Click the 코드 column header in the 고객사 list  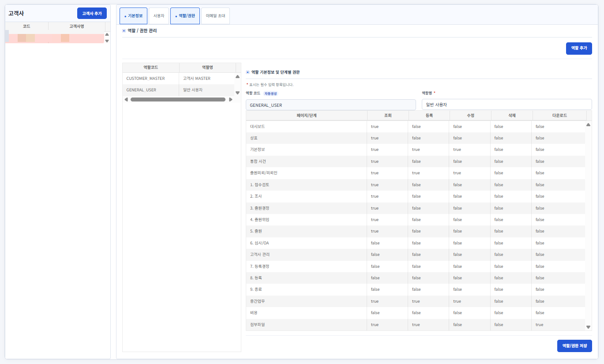click(x=26, y=26)
